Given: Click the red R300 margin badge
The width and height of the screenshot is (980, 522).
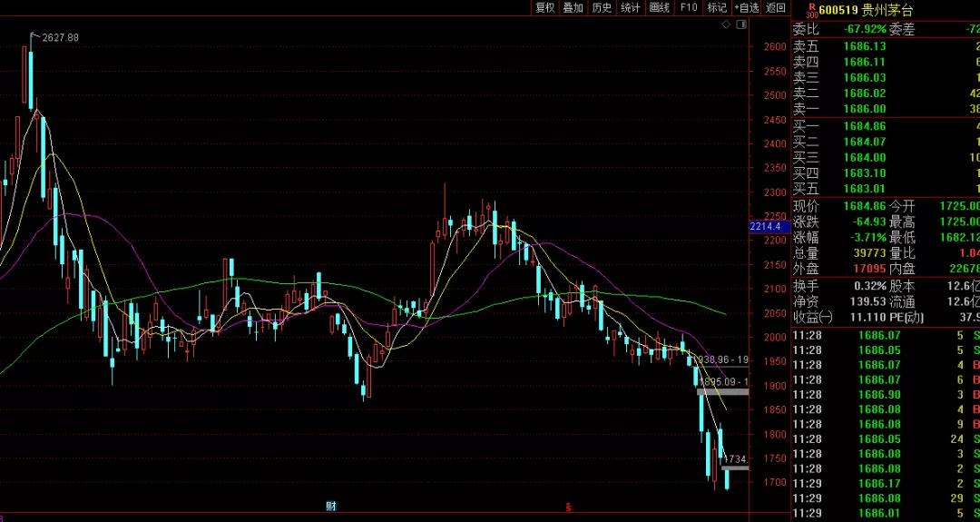Looking at the screenshot, I should (810, 10).
